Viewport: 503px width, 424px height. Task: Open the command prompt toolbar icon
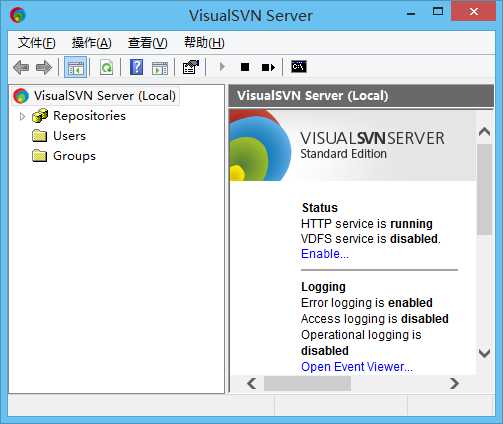[299, 67]
